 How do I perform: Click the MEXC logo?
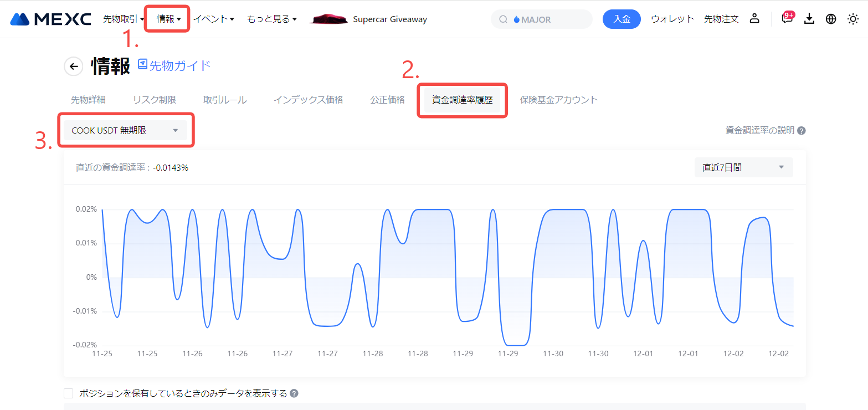tap(50, 19)
